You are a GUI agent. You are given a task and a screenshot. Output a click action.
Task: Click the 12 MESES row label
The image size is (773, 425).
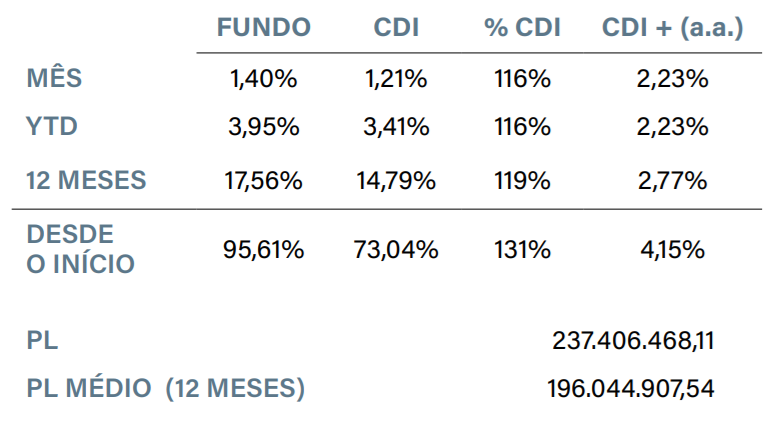[x=86, y=180]
